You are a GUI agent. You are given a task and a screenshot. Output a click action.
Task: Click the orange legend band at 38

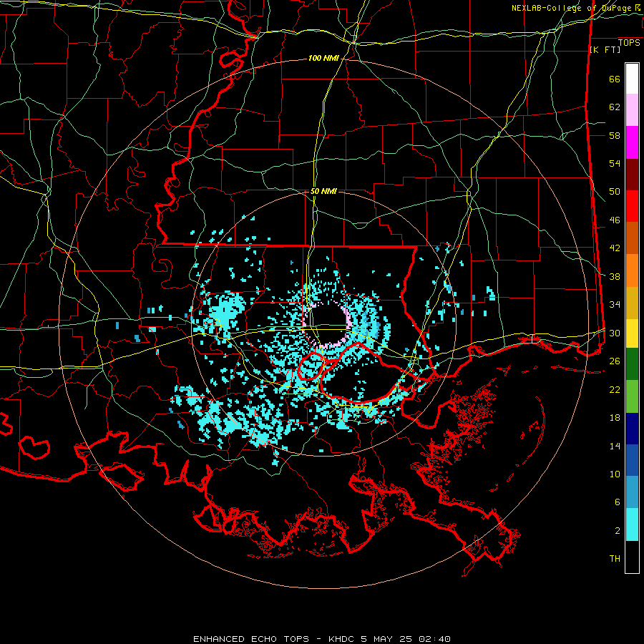[x=632, y=270]
